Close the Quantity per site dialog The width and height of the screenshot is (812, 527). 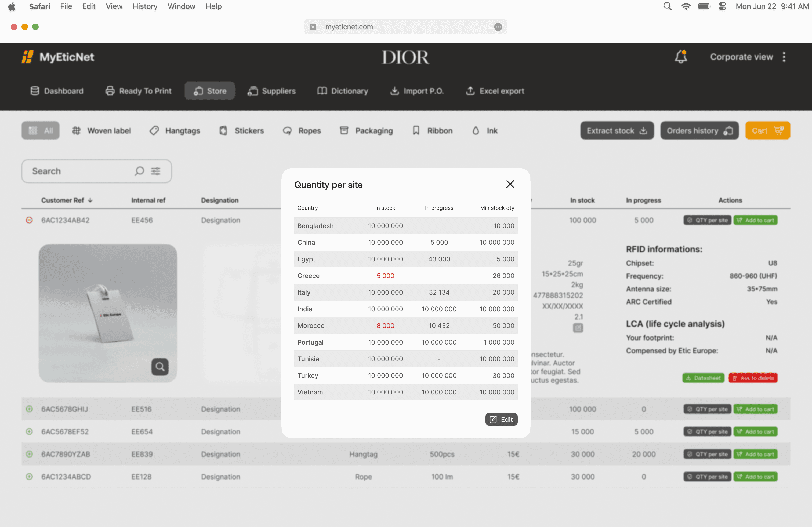(510, 184)
